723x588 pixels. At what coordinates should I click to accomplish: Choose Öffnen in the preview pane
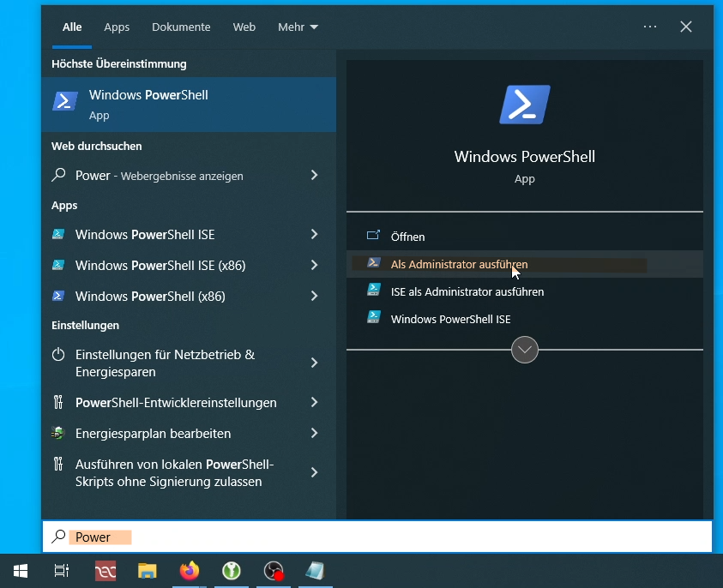point(525,237)
